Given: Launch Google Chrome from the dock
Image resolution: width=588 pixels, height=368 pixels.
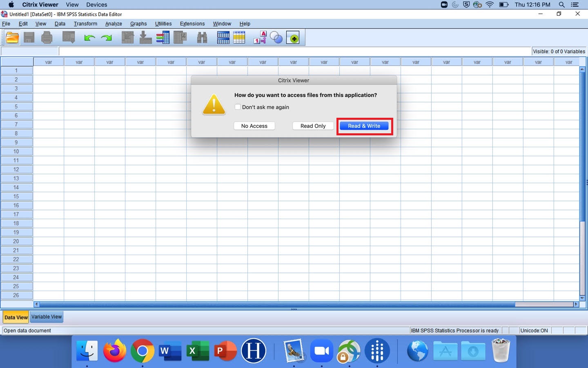Looking at the screenshot, I should click(x=142, y=351).
